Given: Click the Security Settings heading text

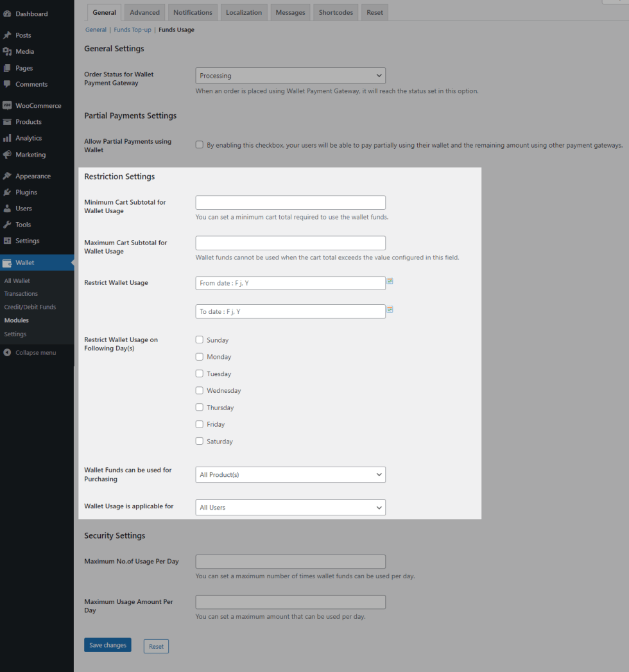Looking at the screenshot, I should 114,536.
